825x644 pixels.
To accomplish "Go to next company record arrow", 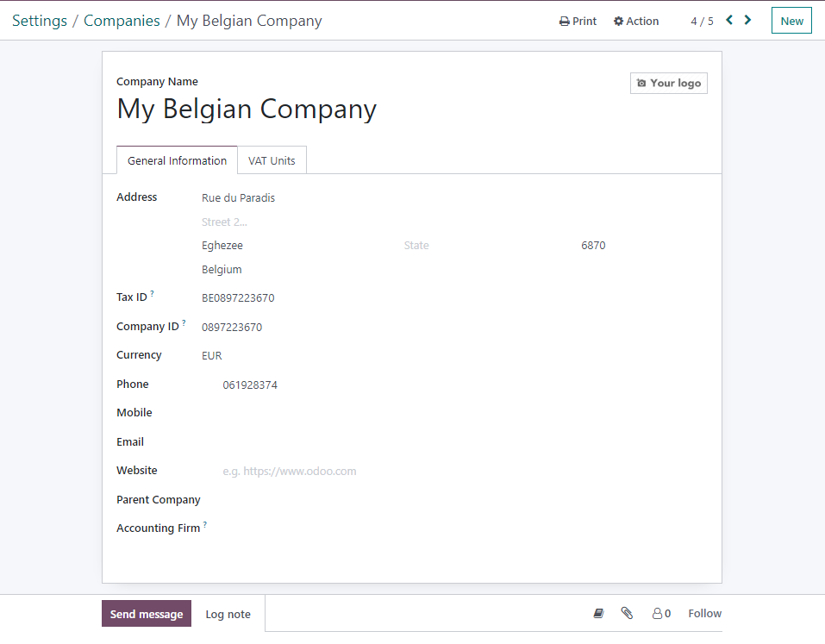I will click(747, 20).
